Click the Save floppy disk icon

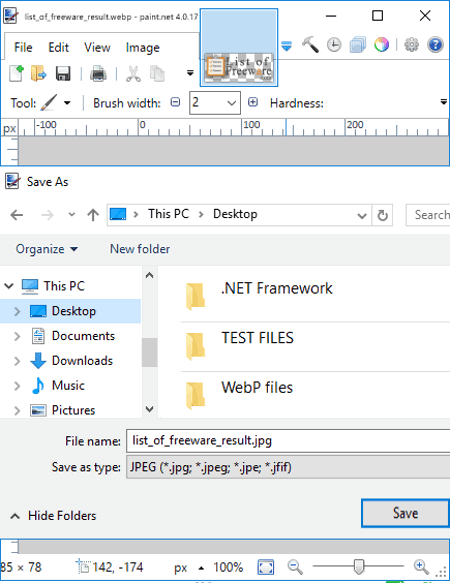tap(63, 74)
